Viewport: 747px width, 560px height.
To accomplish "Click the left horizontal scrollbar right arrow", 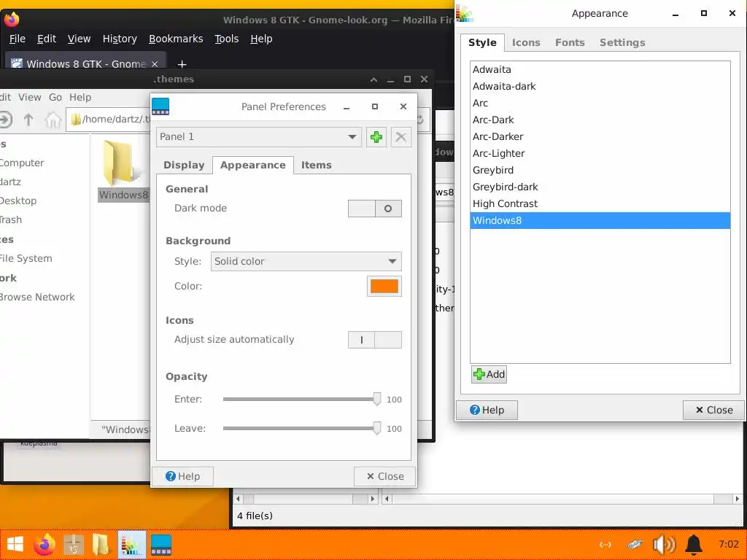I will click(372, 499).
